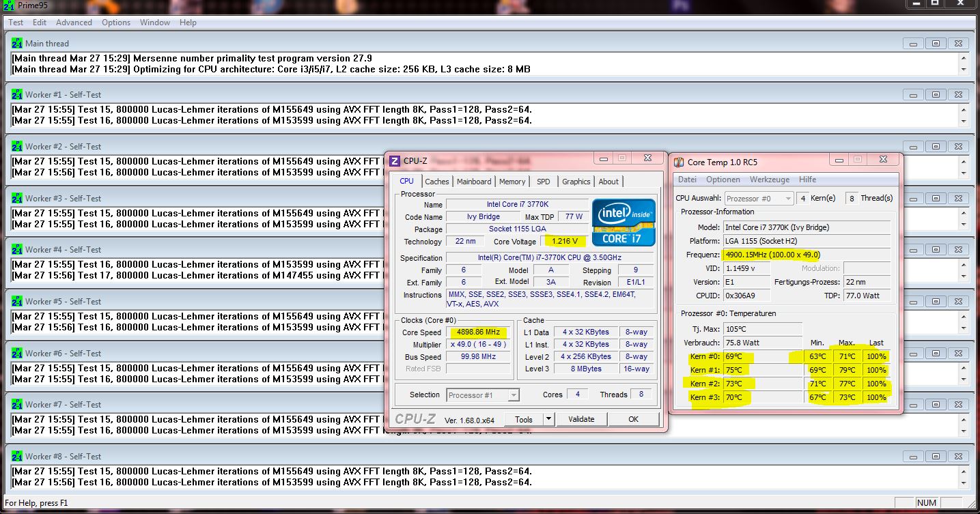Click the Core Temp title bar icon
980x514 pixels.
tap(678, 162)
